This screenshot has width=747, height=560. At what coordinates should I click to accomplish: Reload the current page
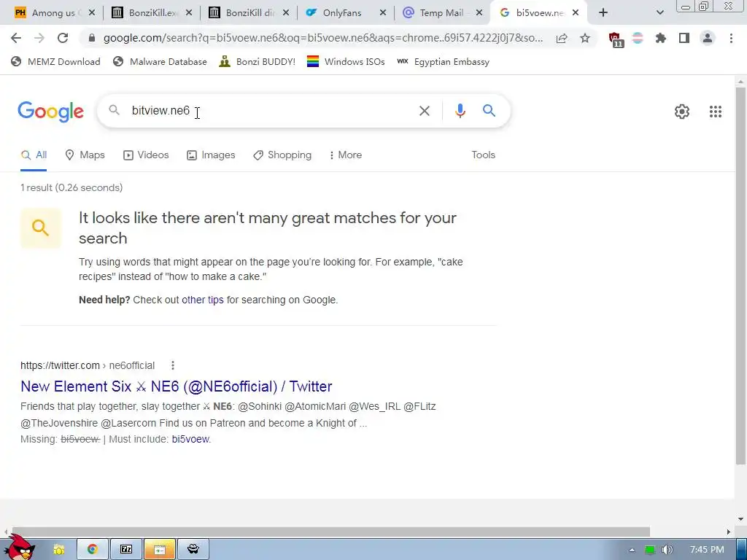(x=63, y=38)
